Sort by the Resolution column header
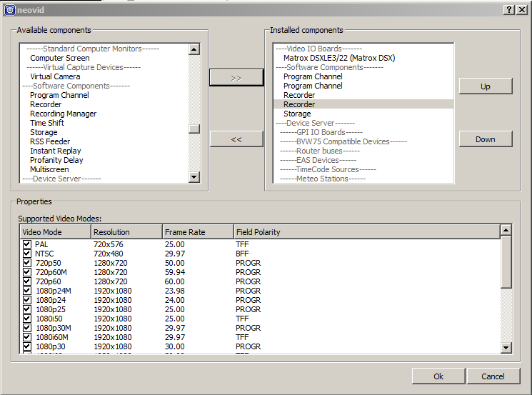The image size is (532, 395). pyautogui.click(x=127, y=232)
